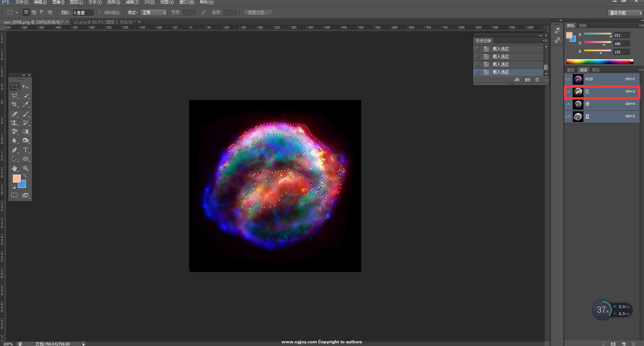The width and height of the screenshot is (644, 346).
Task: Toggle visibility of red (红) channel
Action: (x=568, y=91)
